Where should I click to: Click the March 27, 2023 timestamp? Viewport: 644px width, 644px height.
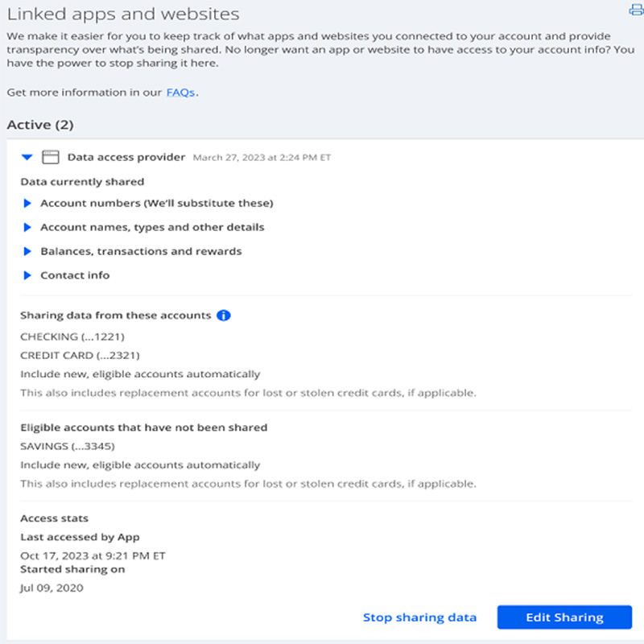coord(262,158)
